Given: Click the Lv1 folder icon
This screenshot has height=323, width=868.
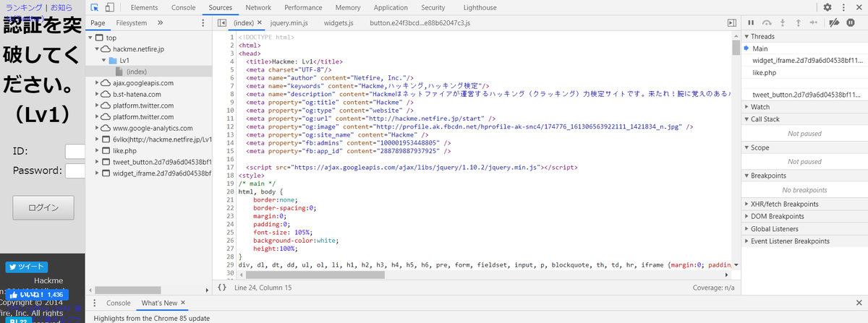Looking at the screenshot, I should point(113,61).
